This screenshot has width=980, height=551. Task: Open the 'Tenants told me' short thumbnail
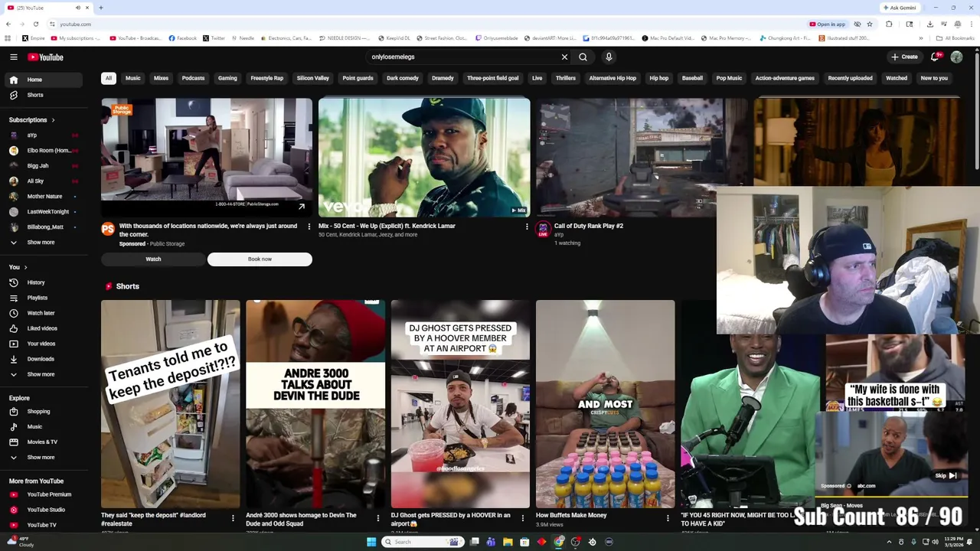(x=171, y=404)
